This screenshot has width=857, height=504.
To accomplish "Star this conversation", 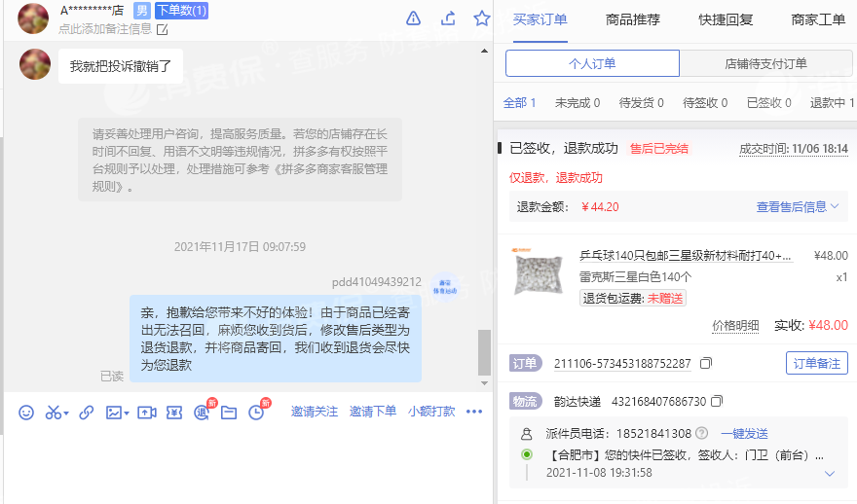I will (x=481, y=18).
